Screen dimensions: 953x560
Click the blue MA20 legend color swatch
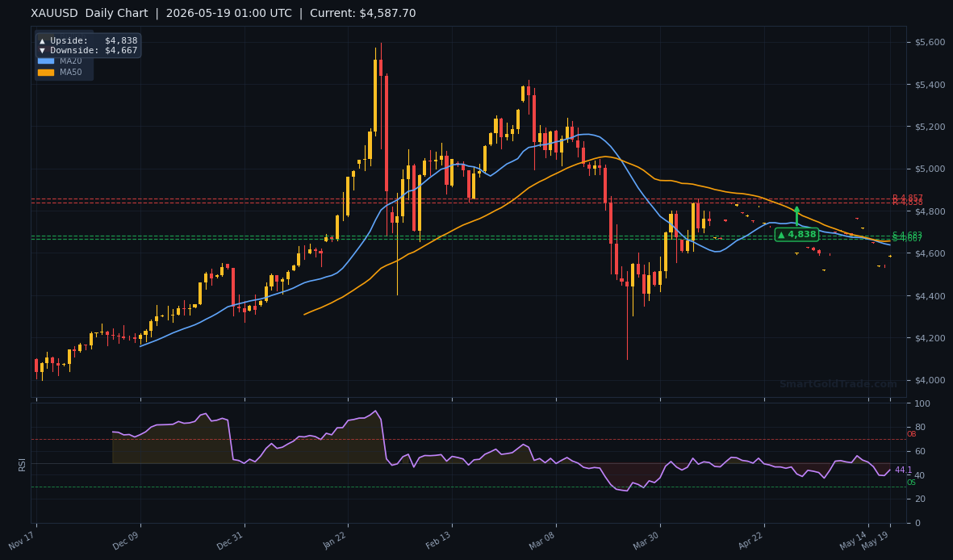click(x=45, y=61)
